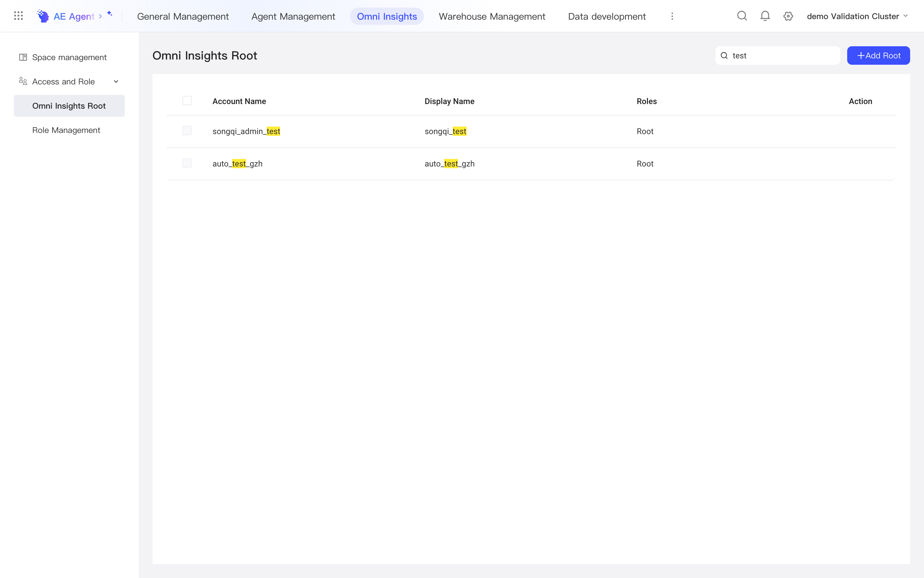Click the Roles column header
The height and width of the screenshot is (578, 924).
pos(647,101)
